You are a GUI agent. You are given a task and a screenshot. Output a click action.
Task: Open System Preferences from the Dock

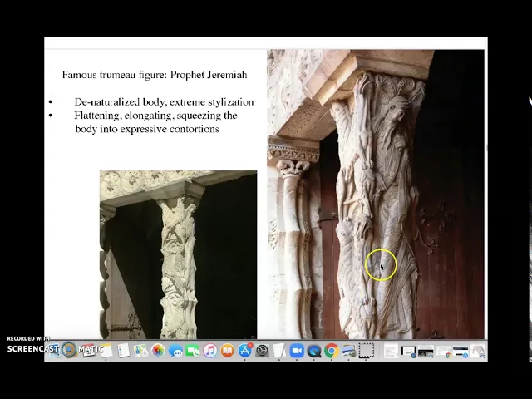(x=262, y=351)
